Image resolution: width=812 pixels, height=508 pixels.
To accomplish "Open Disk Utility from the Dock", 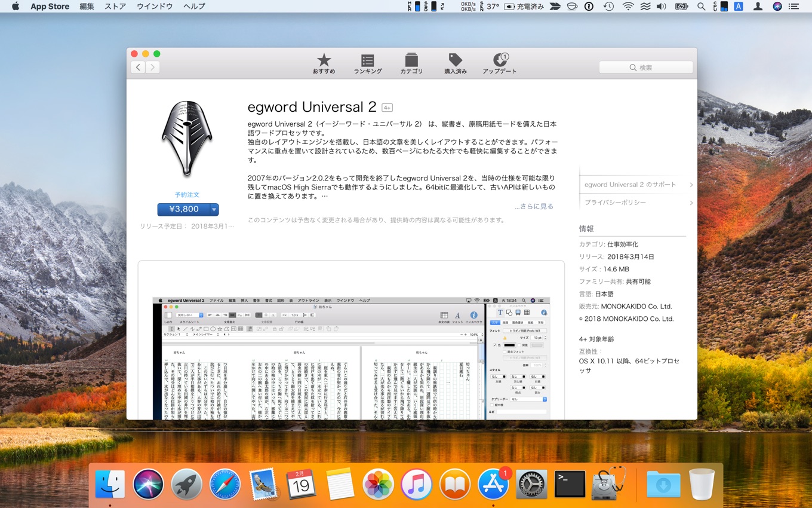I will pyautogui.click(x=608, y=484).
